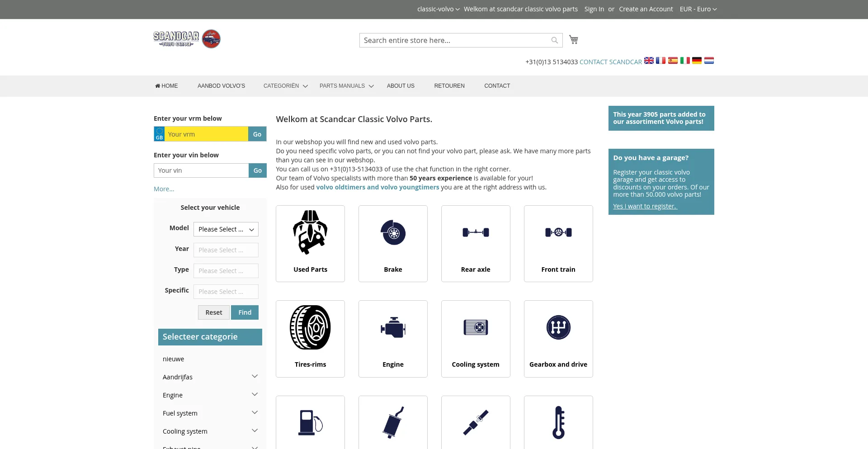Expand the Cooling system sidebar chevron
The width and height of the screenshot is (868, 449).
[255, 430]
